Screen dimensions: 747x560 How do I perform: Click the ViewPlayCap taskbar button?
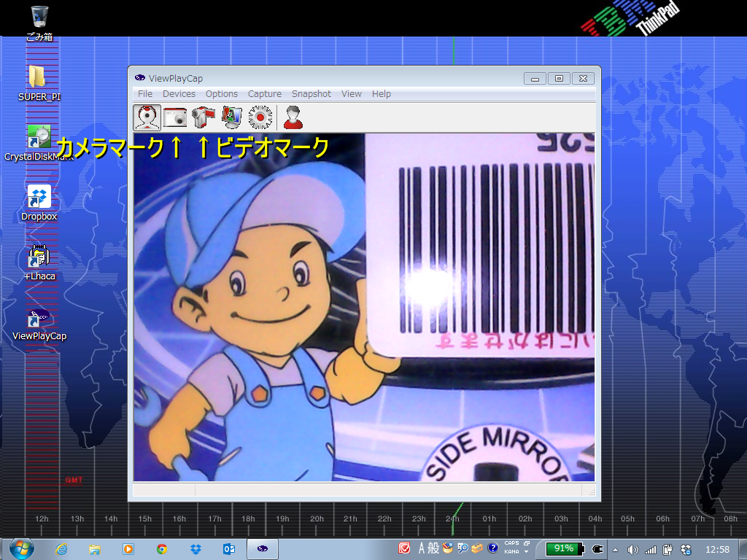pyautogui.click(x=263, y=549)
